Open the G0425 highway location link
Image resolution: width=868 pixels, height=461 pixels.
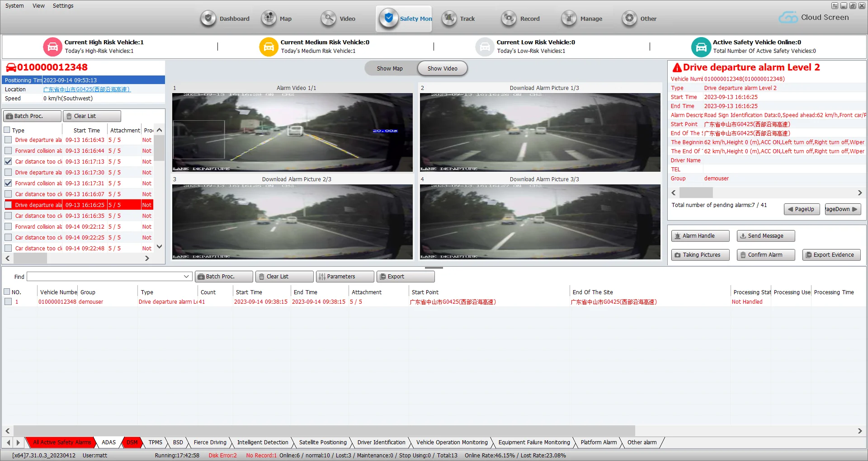coord(87,89)
